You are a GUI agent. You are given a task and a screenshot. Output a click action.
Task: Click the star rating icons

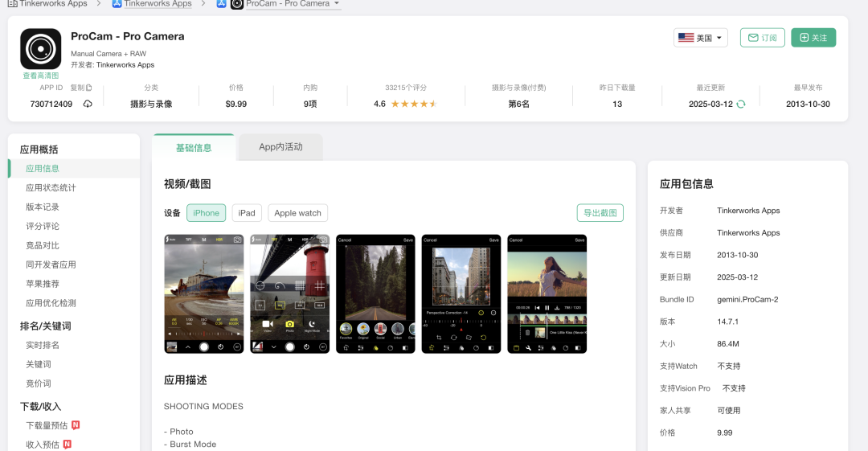pos(414,104)
